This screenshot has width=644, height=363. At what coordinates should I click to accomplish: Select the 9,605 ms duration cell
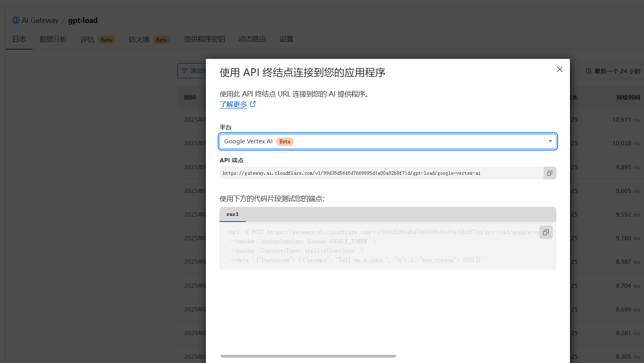[628, 191]
